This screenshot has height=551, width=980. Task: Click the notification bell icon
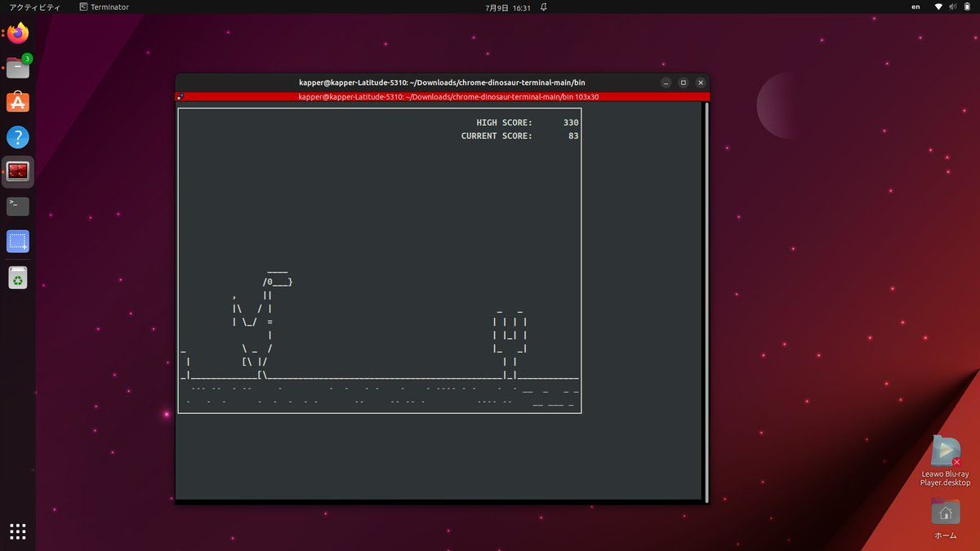(544, 7)
